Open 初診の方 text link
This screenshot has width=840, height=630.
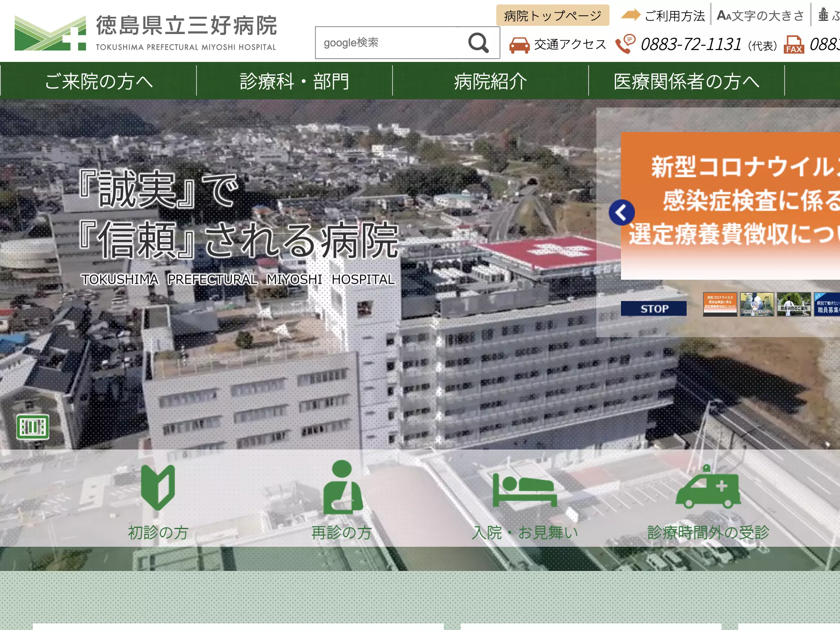(158, 532)
